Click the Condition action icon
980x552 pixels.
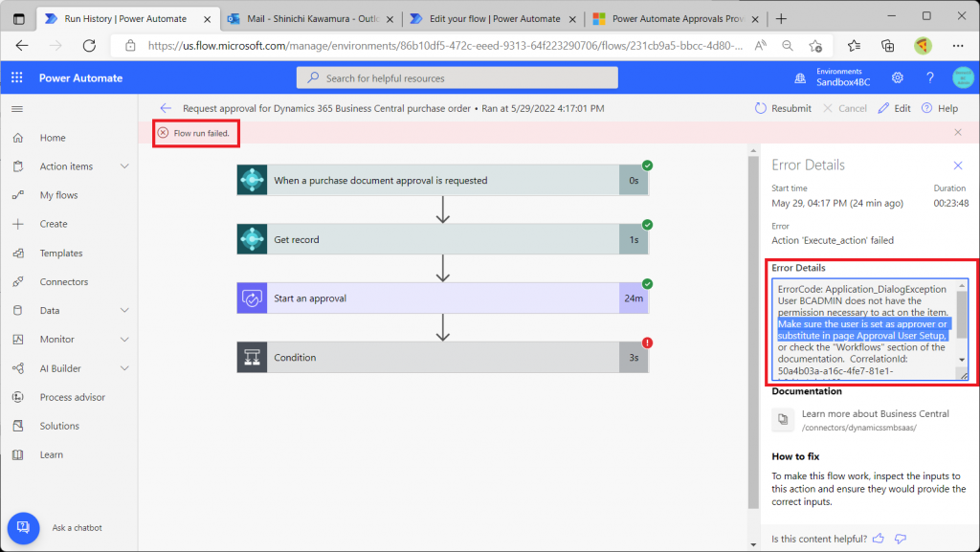click(x=252, y=357)
